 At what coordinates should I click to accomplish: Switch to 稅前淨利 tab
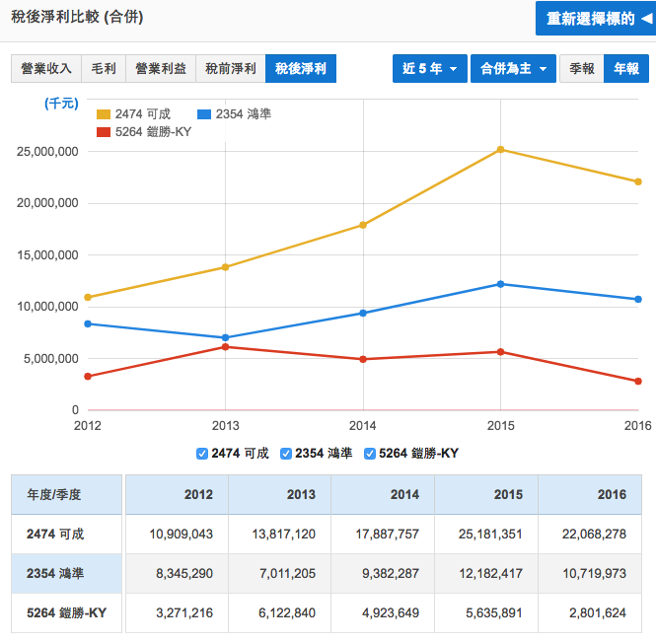(x=231, y=68)
